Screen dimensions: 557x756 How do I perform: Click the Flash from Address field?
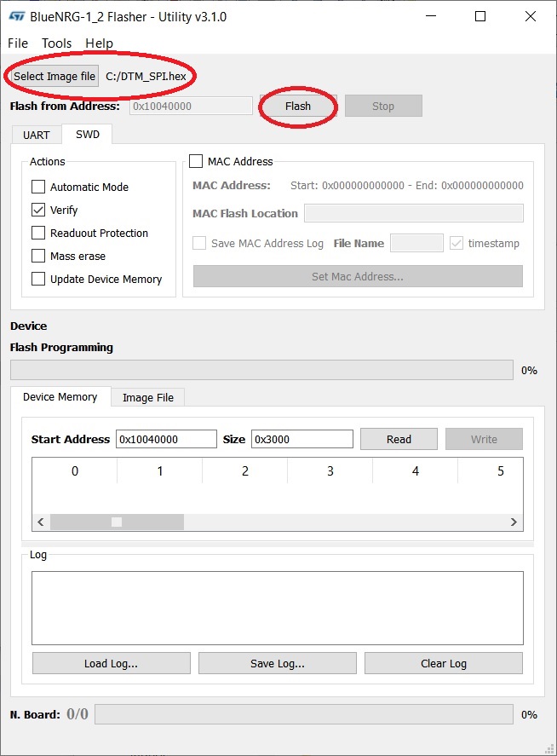pos(191,106)
